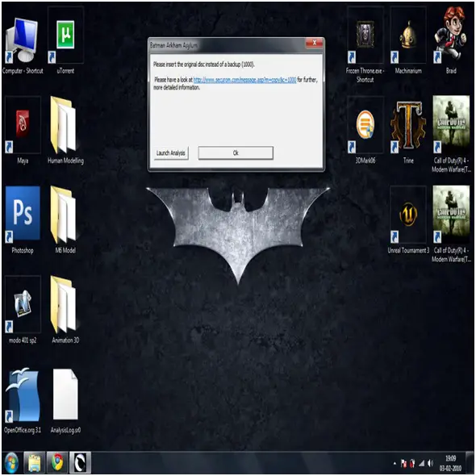Click the Batman Arkham Asylum title bar
Viewport: 476px width, 476px height.
(x=227, y=45)
